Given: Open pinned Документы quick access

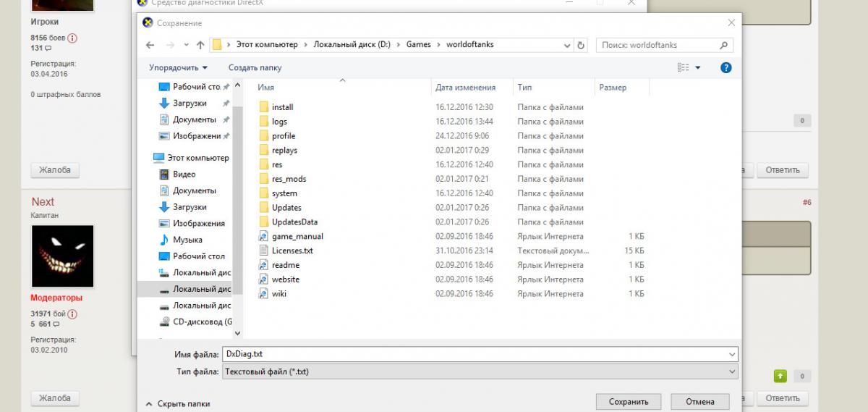Looking at the screenshot, I should pos(194,119).
